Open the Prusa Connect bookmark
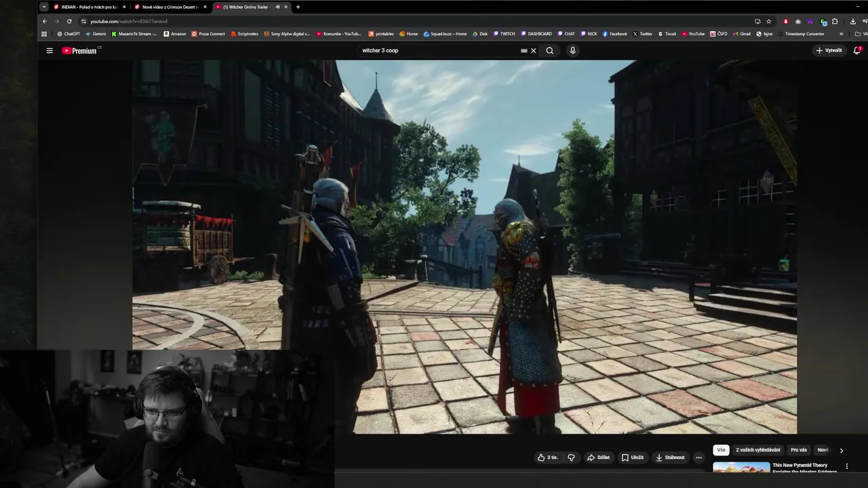This screenshot has height=488, width=868. tap(208, 34)
